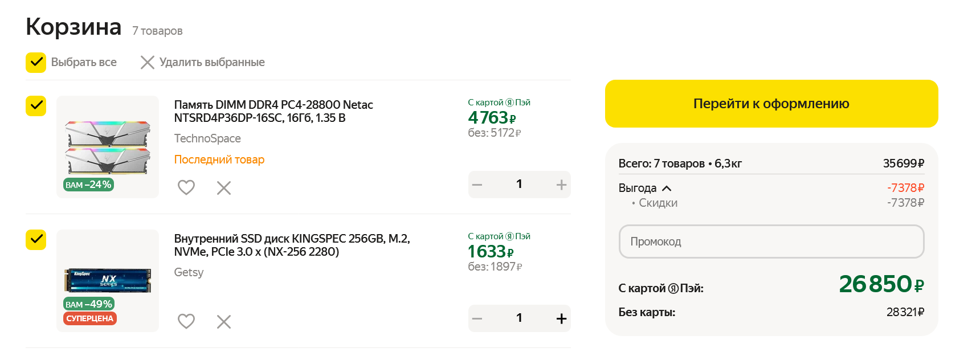Viewport: 980px width, 352px height.
Task: Collapse the 'Выгода' discount breakdown
Action: (x=667, y=188)
